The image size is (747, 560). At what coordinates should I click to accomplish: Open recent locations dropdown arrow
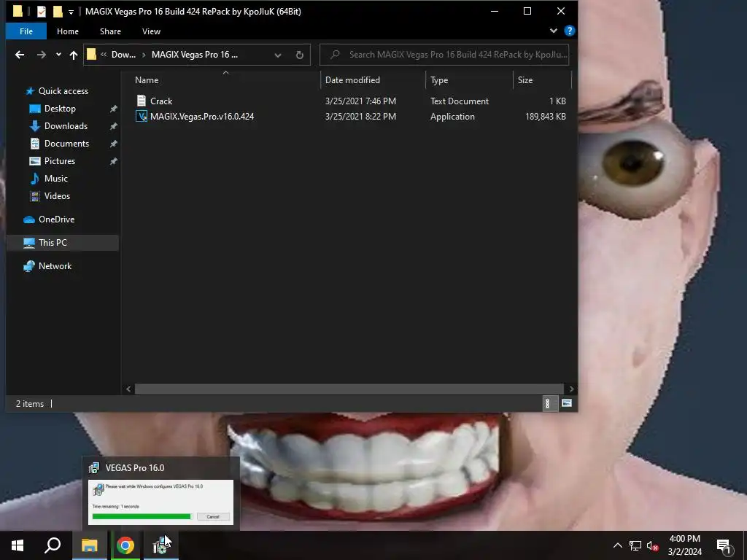pyautogui.click(x=58, y=55)
